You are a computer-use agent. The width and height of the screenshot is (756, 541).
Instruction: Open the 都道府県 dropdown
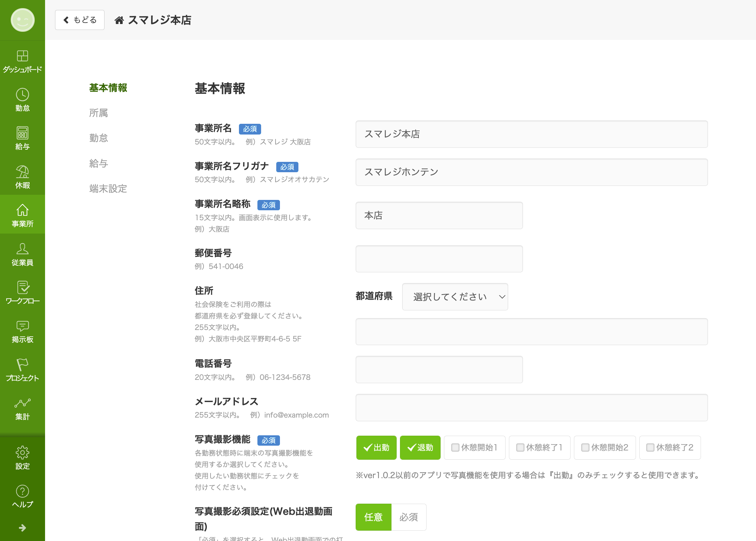(455, 297)
